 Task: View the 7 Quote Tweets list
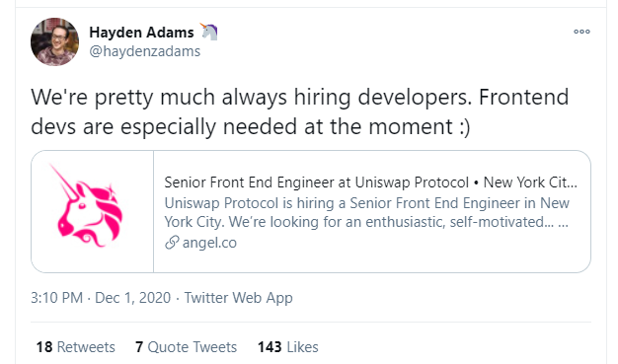(186, 347)
